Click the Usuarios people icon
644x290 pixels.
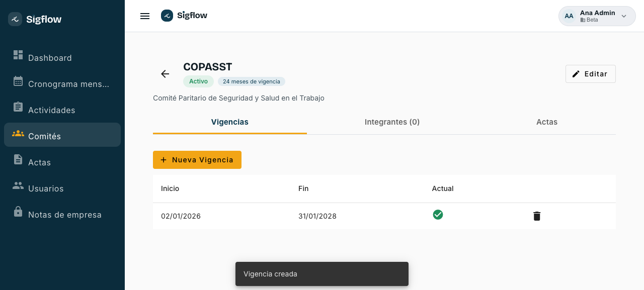18,185
